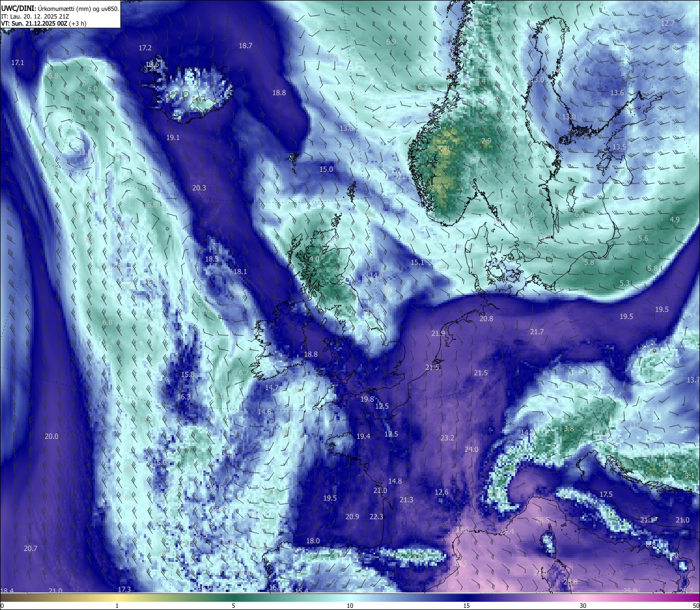
Task: Click the 24.0 value label
Action: [471, 450]
